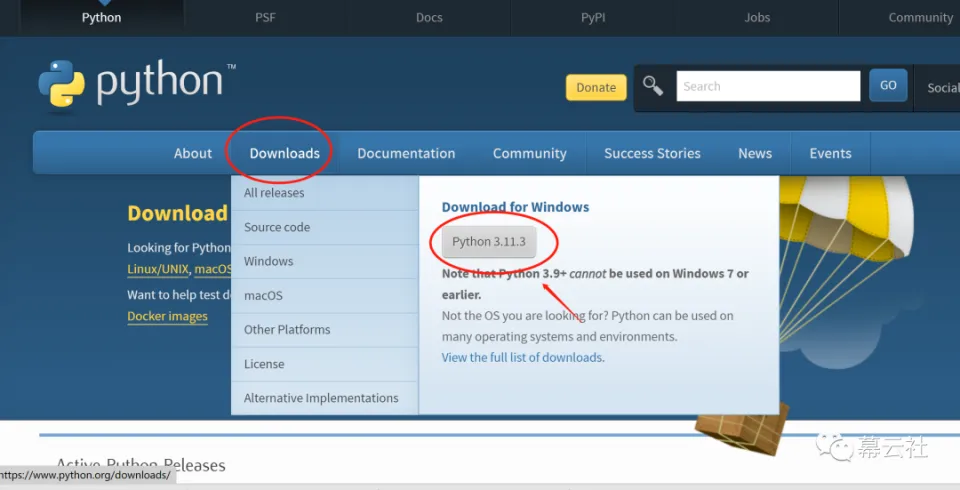The width and height of the screenshot is (960, 490).
Task: Open the Downloads navigation menu
Action: [x=285, y=153]
